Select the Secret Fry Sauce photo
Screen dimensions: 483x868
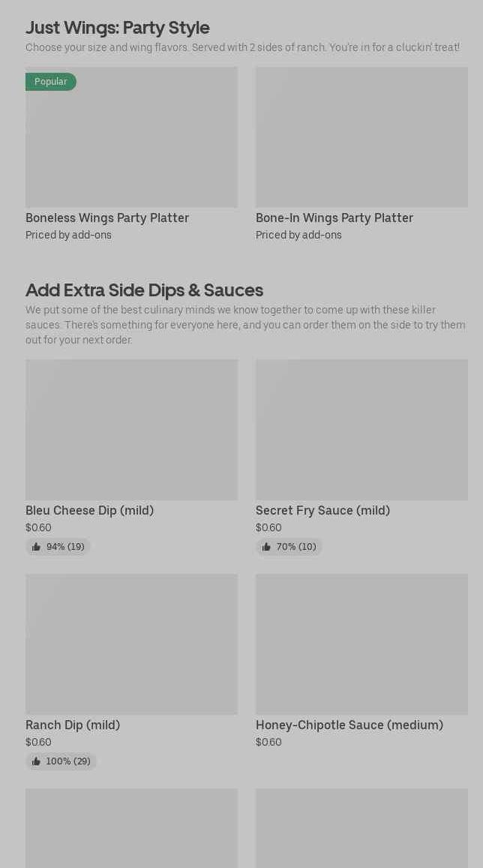pyautogui.click(x=361, y=430)
